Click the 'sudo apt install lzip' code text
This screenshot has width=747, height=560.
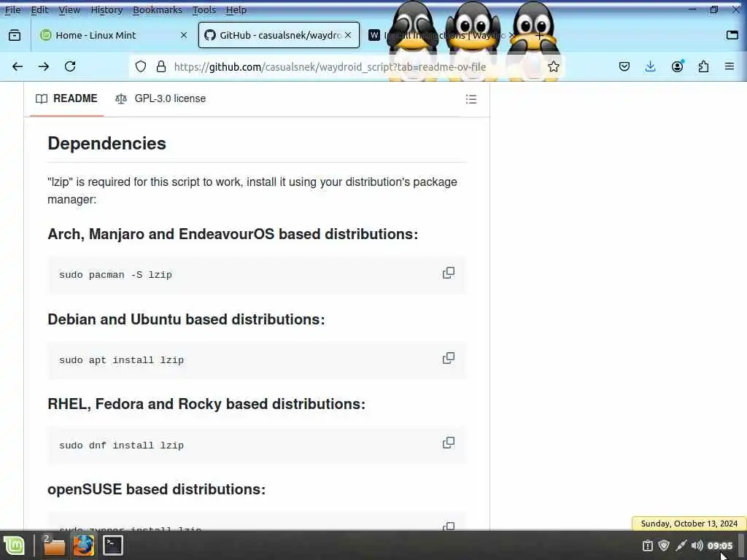tap(122, 360)
